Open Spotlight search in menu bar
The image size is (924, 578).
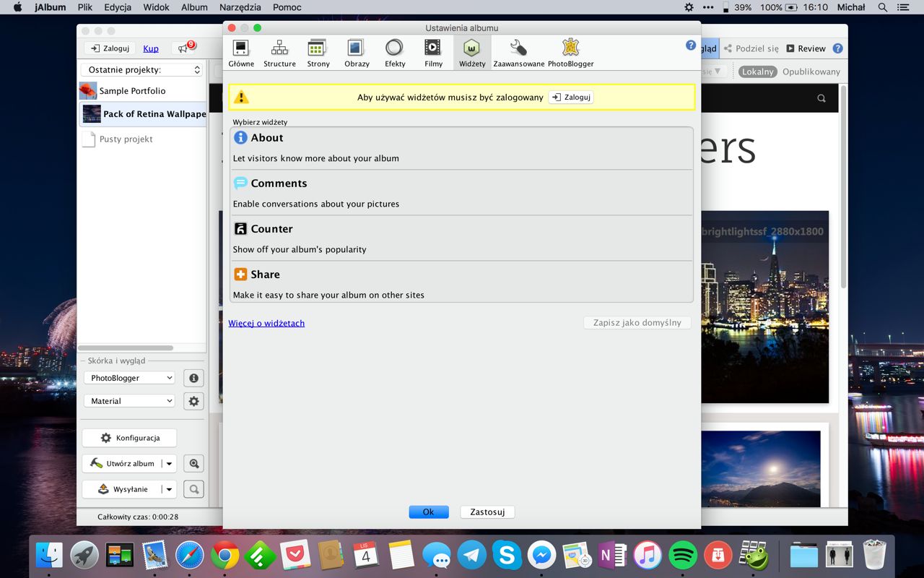(x=882, y=7)
